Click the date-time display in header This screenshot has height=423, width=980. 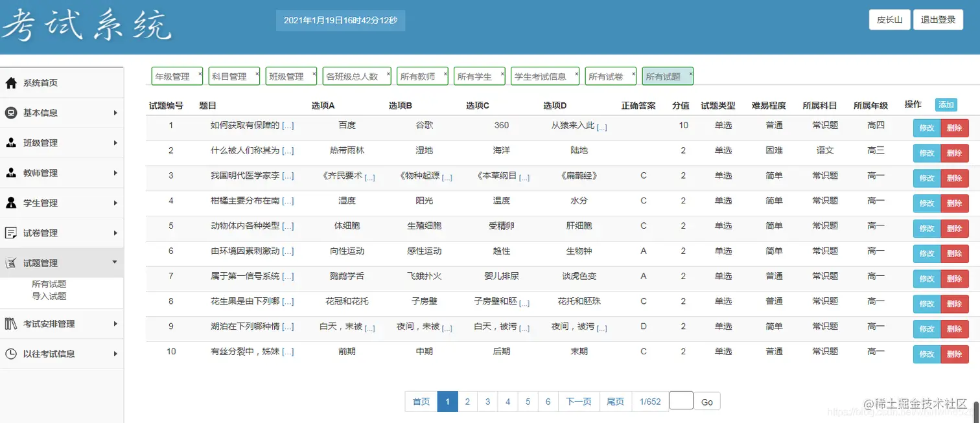pos(341,20)
